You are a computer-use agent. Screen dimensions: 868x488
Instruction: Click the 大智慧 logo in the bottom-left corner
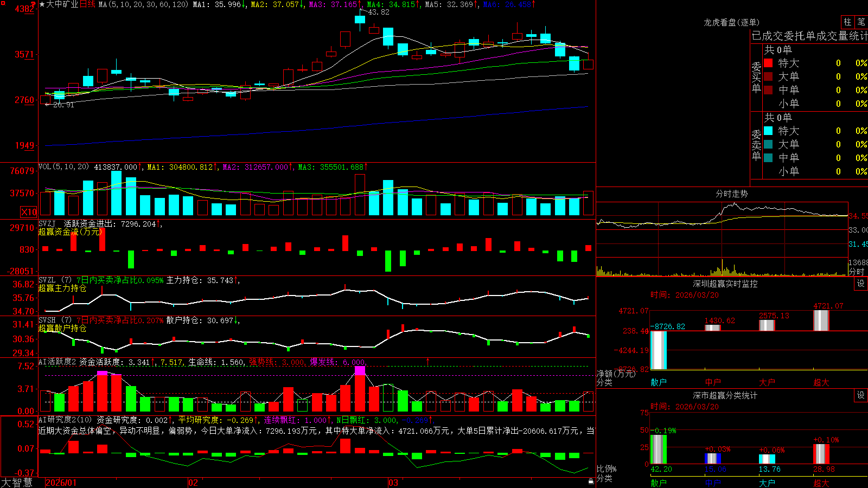click(17, 483)
